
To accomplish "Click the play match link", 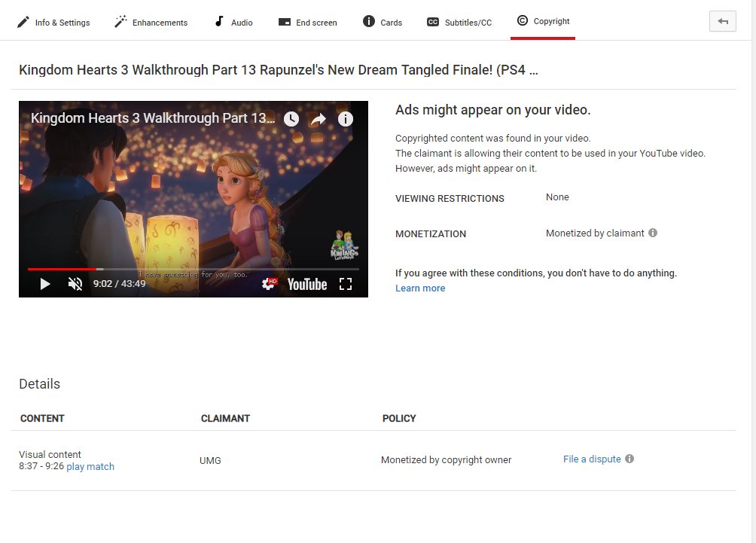I will [90, 466].
